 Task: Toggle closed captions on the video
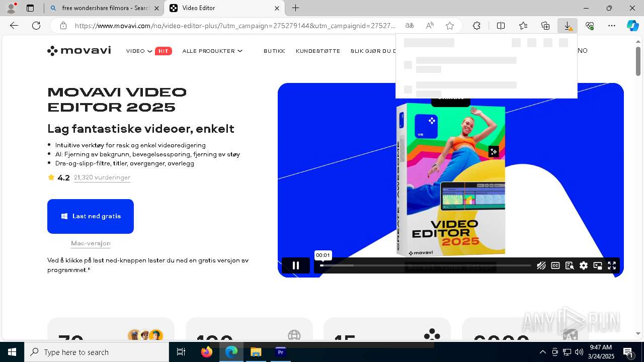[555, 265]
